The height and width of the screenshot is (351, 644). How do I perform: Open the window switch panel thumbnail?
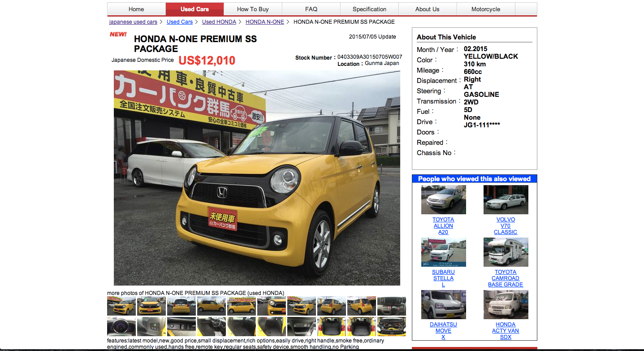(x=182, y=326)
